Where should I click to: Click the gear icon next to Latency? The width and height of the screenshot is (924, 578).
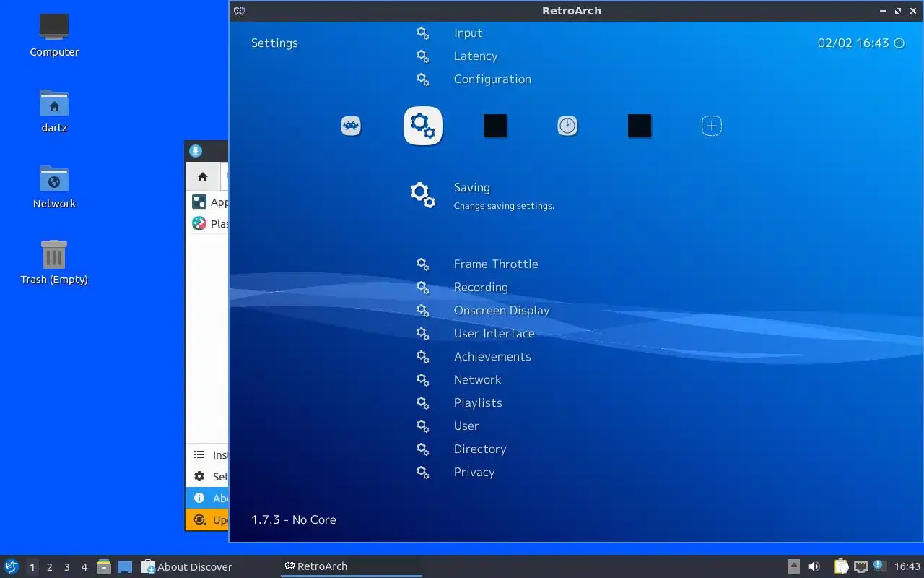[423, 56]
